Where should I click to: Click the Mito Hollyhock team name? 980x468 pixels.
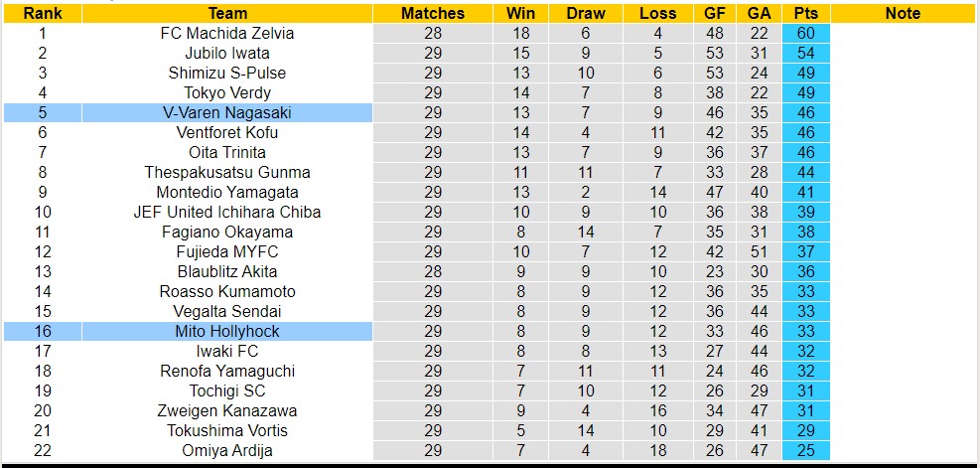[227, 331]
